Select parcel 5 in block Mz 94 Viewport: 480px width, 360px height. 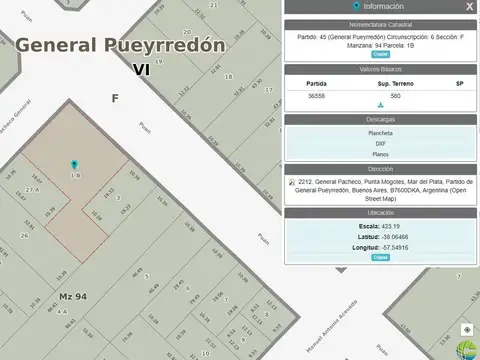146,277
